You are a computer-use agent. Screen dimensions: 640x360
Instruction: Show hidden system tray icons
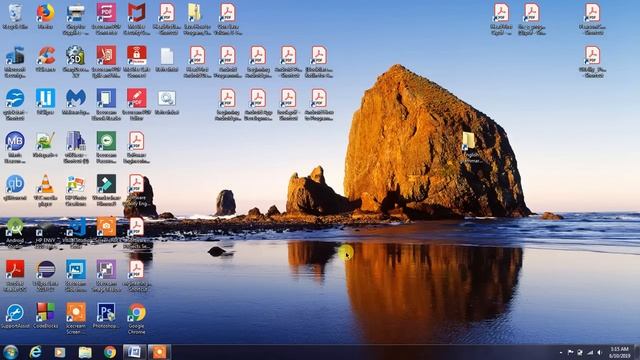click(561, 352)
